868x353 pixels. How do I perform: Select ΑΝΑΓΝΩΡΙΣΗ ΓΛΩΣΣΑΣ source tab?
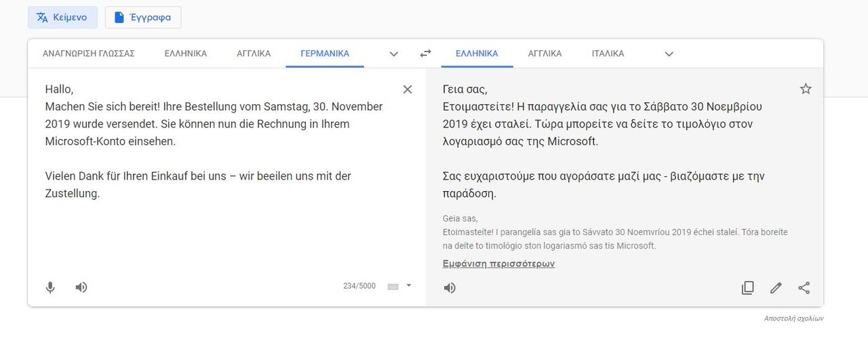(89, 54)
